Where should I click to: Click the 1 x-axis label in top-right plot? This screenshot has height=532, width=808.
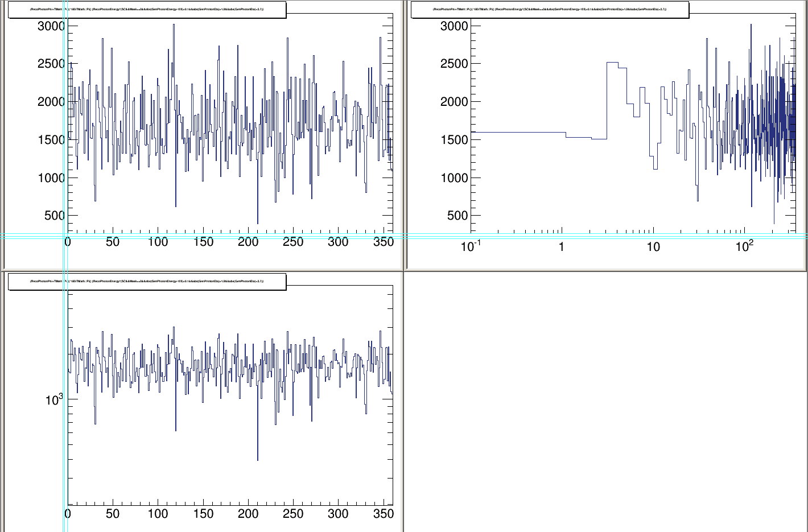[562, 247]
